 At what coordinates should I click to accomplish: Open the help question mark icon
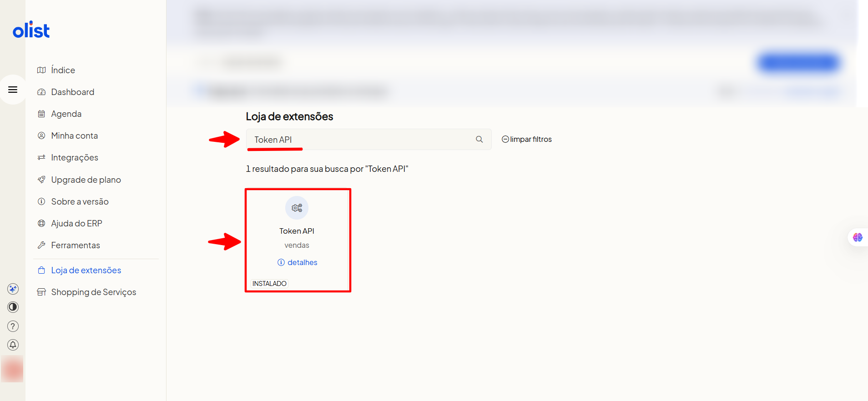[13, 326]
